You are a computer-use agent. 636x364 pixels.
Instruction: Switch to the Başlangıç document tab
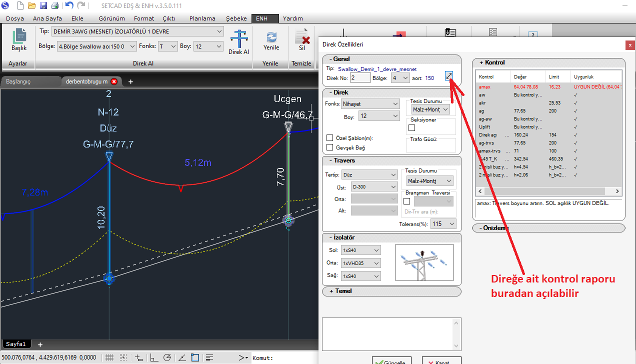tap(18, 81)
